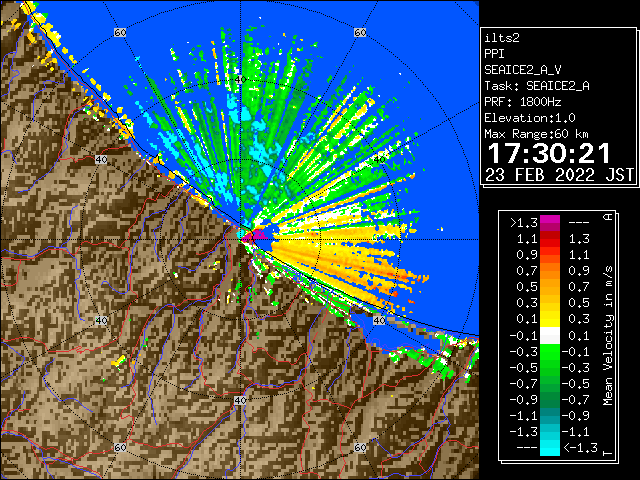
Task: Click the letter 'T' at legend bottom corner
Action: coord(608,453)
